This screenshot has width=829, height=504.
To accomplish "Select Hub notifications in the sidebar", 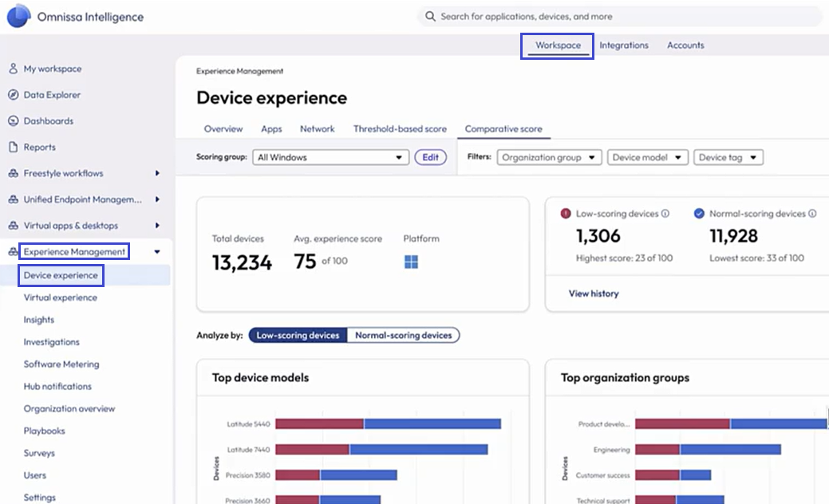I will click(57, 386).
